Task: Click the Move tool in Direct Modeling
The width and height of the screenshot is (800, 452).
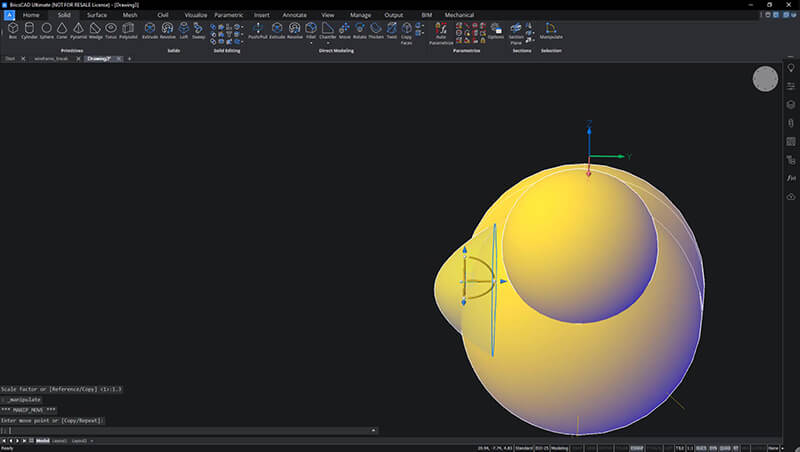Action: coord(344,30)
